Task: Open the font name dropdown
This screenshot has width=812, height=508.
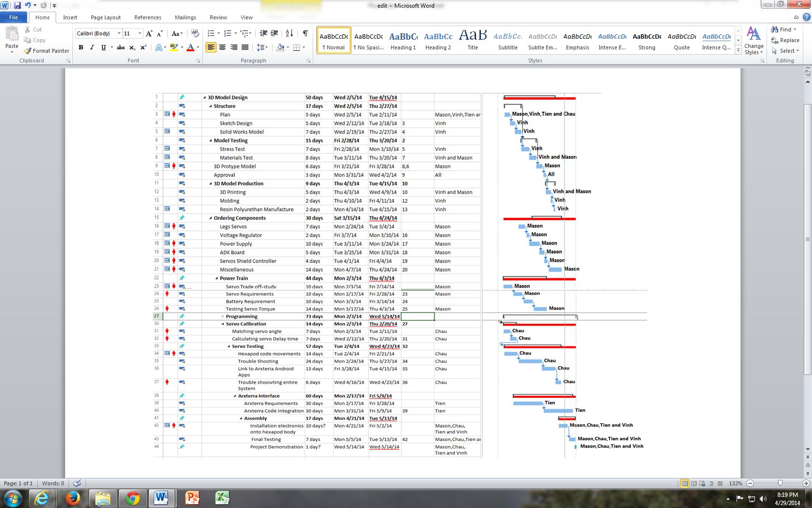Action: point(119,33)
